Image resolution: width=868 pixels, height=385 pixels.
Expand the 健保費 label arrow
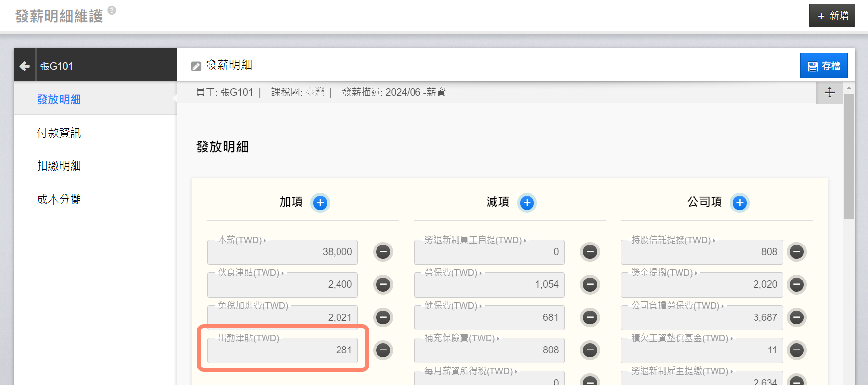(x=481, y=306)
